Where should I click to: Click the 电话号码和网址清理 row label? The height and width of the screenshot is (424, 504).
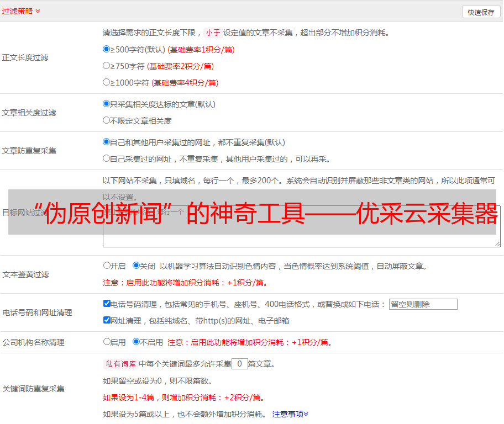37,312
